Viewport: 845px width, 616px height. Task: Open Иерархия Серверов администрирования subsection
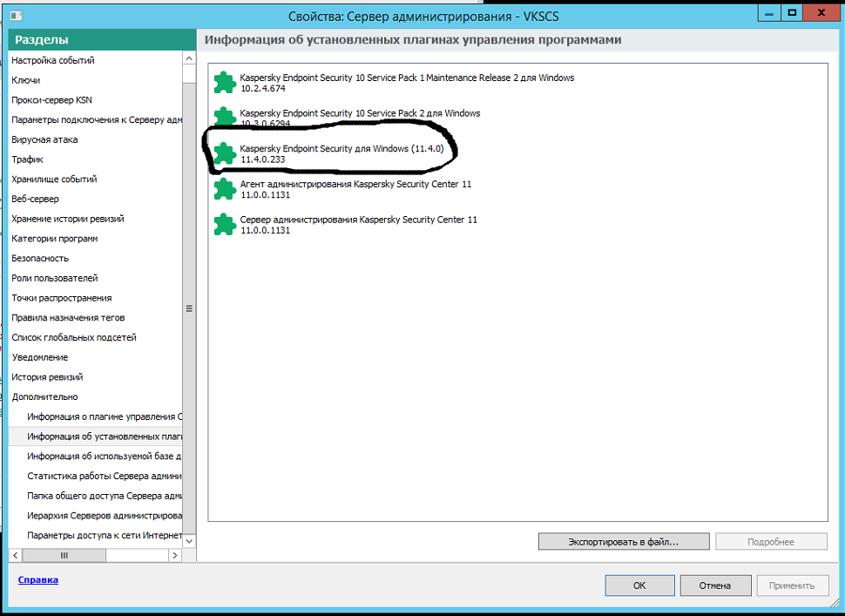click(105, 516)
